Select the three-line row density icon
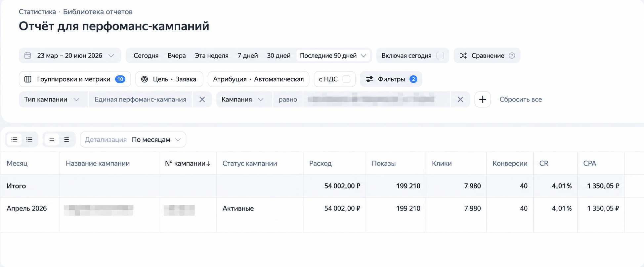 point(66,139)
